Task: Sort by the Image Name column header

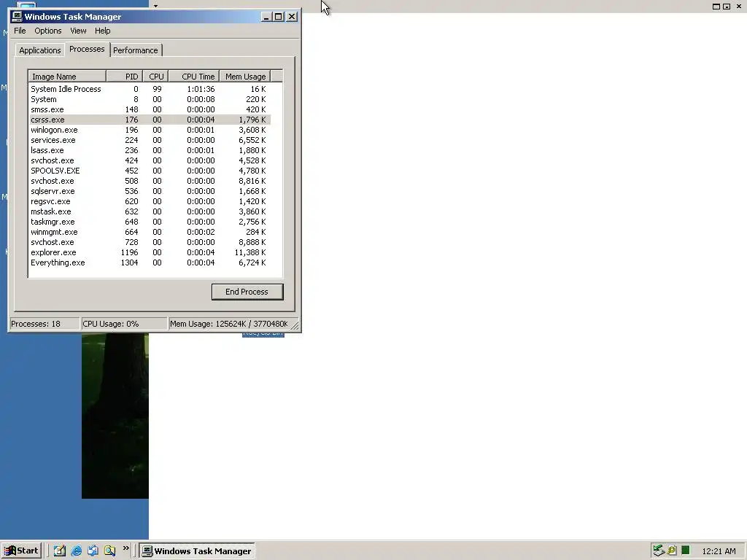Action: 67,76
